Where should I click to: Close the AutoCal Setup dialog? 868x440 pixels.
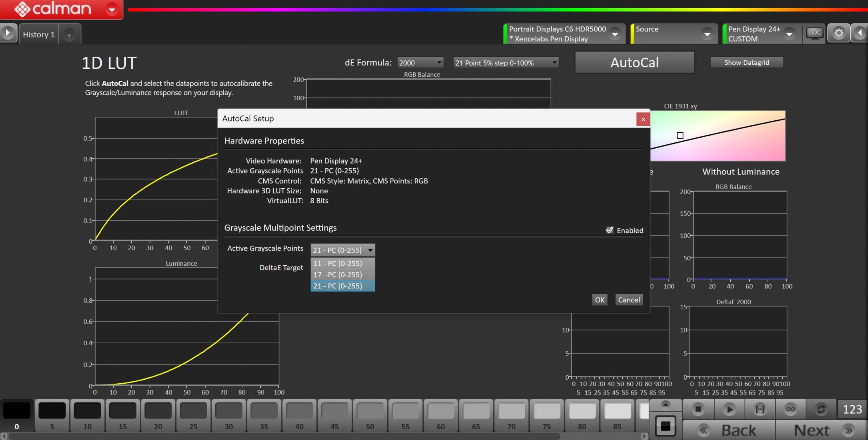pos(643,119)
